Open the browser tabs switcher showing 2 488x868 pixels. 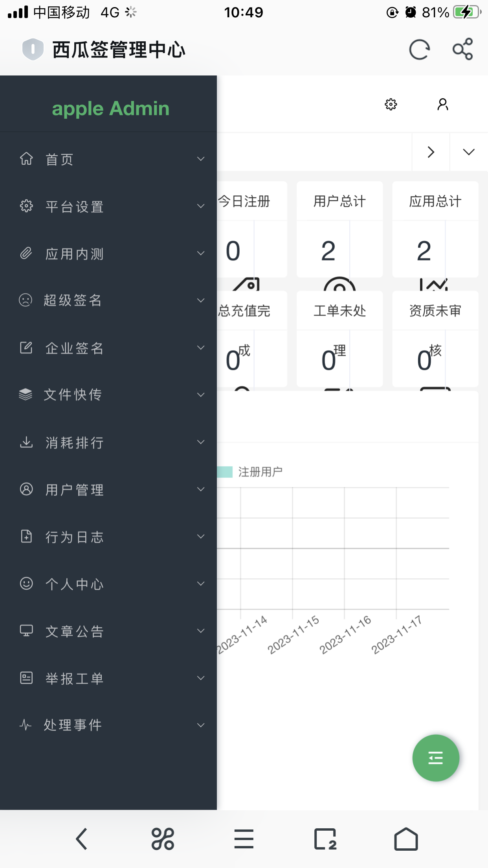click(325, 839)
